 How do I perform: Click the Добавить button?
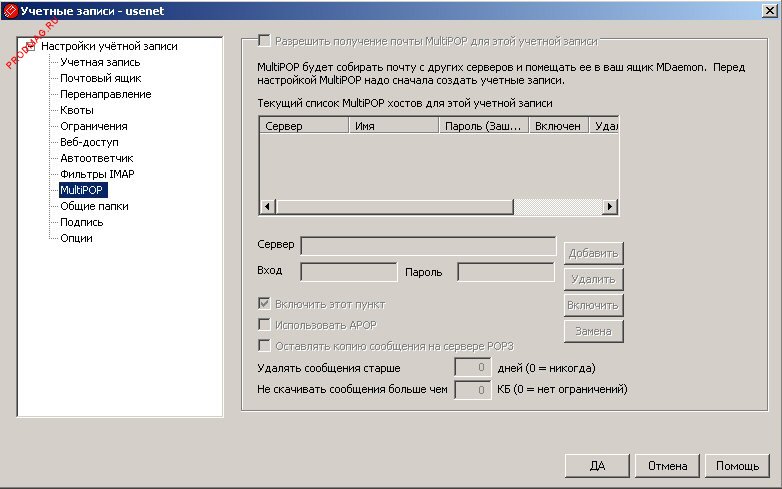(594, 253)
